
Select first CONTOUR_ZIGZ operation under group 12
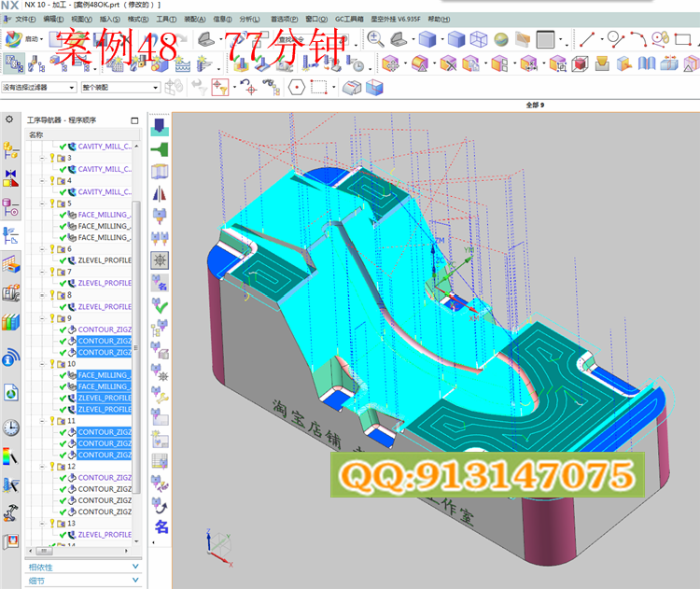point(104,478)
